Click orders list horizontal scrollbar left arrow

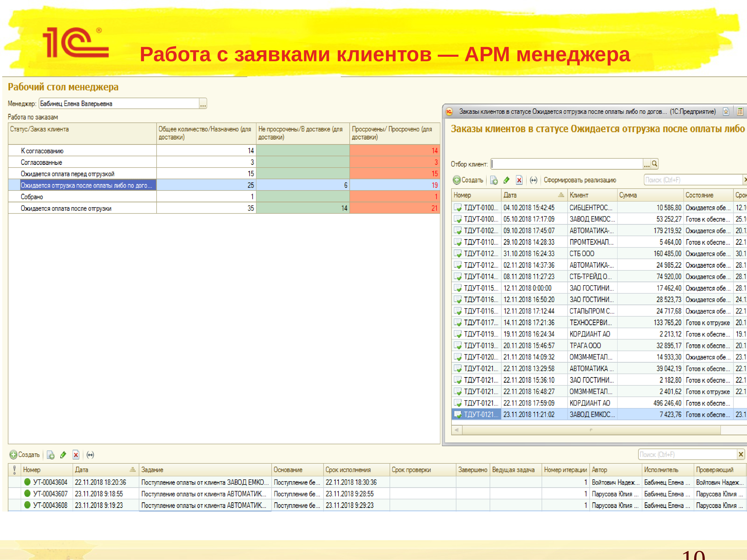(x=457, y=430)
